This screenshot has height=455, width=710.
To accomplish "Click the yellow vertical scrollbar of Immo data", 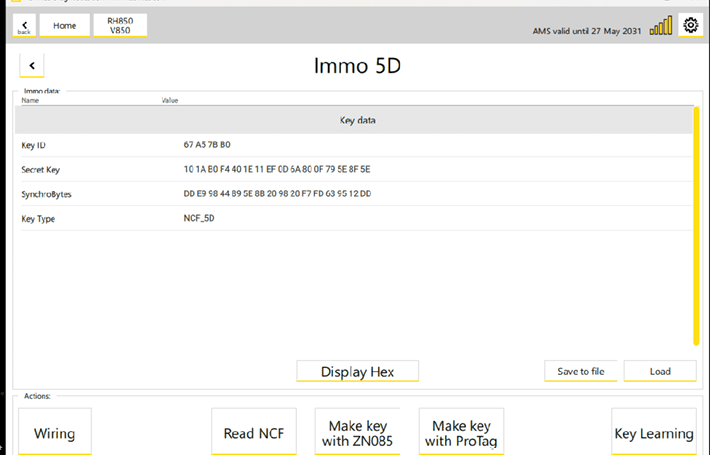I will click(x=696, y=226).
